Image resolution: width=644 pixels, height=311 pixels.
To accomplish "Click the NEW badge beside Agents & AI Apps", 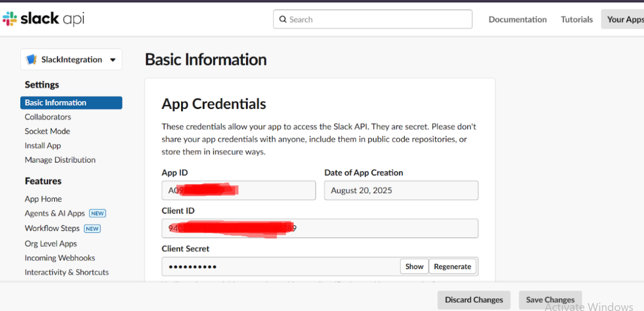I will pos(97,213).
